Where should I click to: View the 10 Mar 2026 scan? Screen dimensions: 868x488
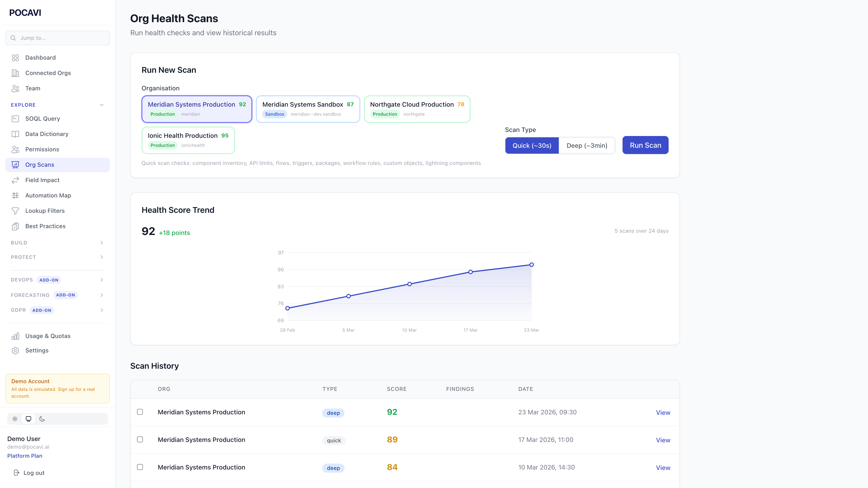(x=663, y=468)
